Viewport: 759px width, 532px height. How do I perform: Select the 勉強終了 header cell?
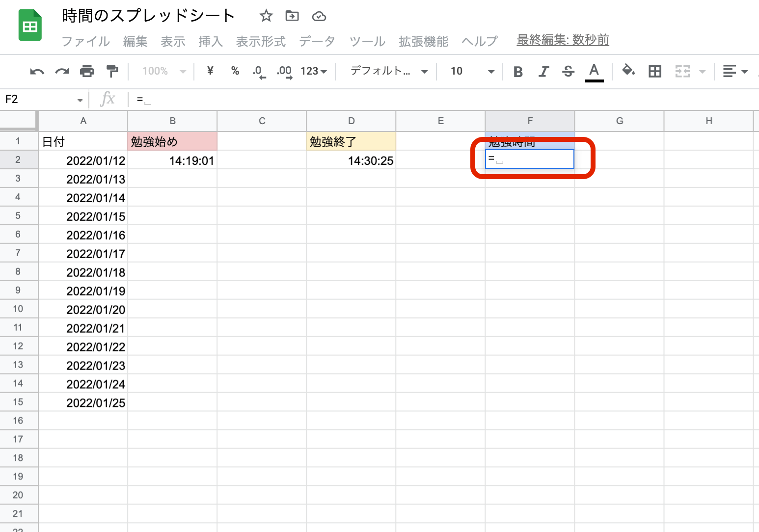[351, 141]
